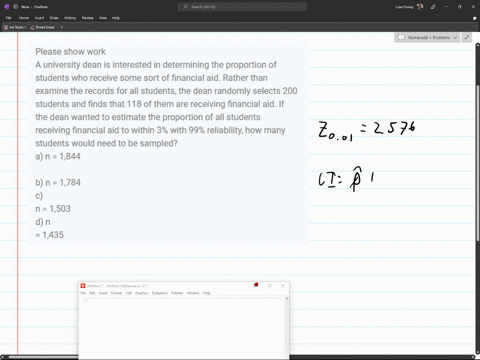
Task: Restore down the OneNote window
Action: point(459,7)
